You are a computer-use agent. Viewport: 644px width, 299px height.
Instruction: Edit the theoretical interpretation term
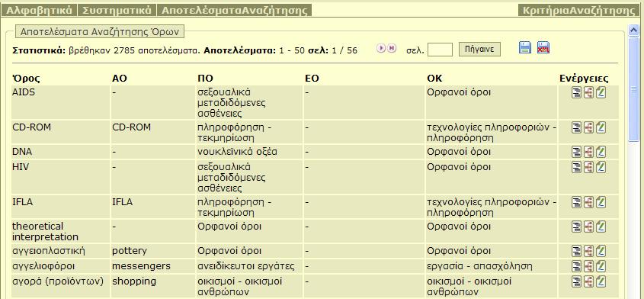[601, 227]
